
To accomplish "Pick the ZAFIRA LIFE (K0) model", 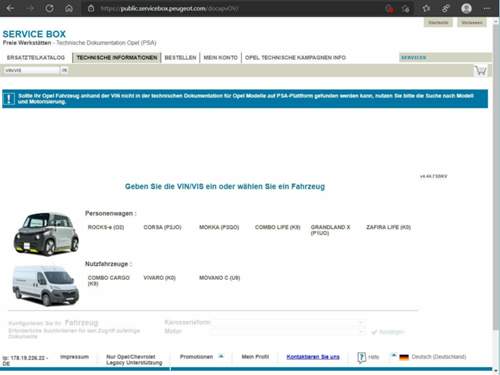I will click(x=388, y=227).
